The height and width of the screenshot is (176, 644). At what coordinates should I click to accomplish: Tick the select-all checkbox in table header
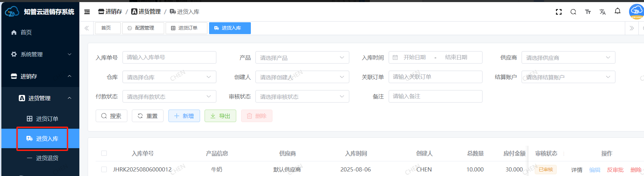(104, 153)
